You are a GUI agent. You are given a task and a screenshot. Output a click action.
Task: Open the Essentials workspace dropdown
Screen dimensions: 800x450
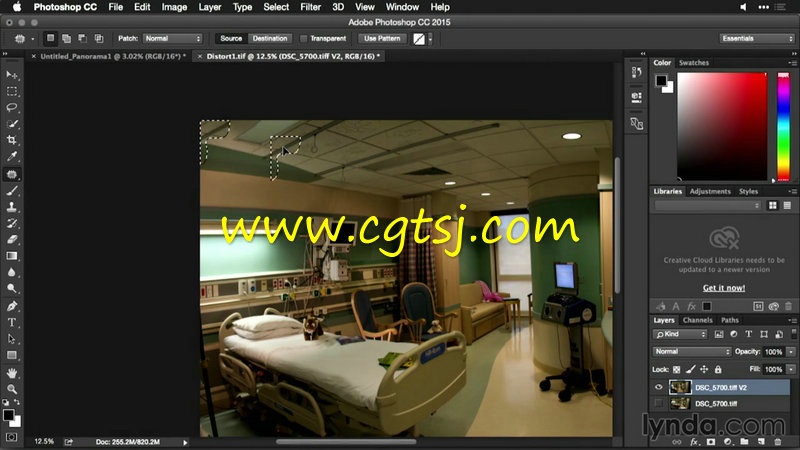pyautogui.click(x=757, y=38)
